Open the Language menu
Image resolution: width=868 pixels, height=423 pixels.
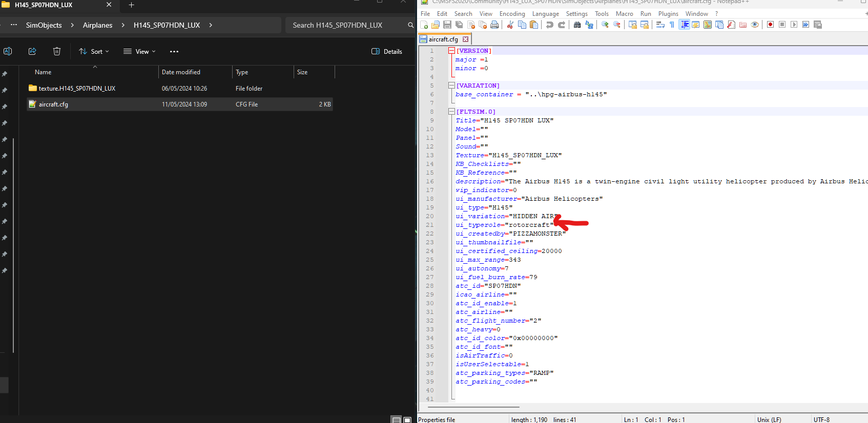pos(545,14)
